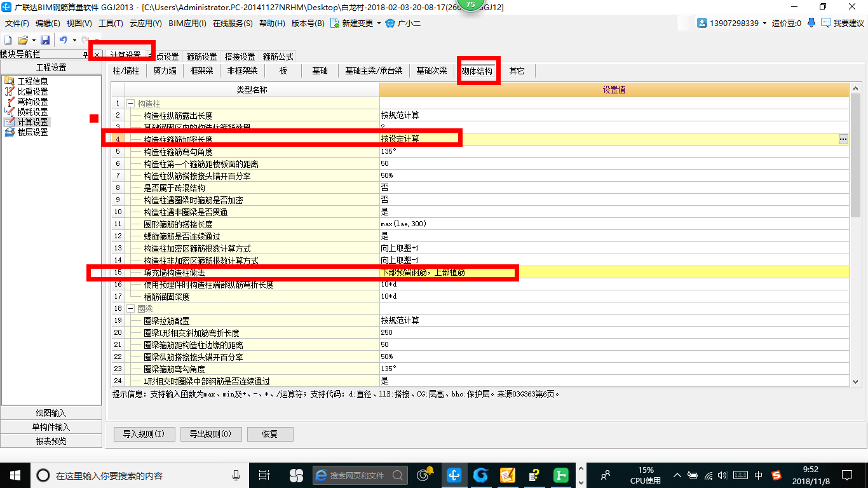Select the 构造柱纵筋露出长度 row
The width and height of the screenshot is (868, 488).
[480, 116]
